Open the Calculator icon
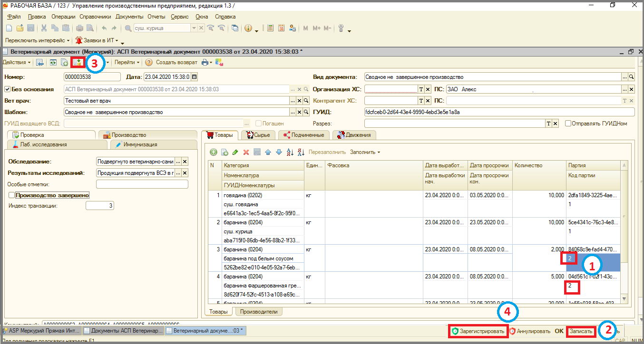This screenshot has height=344, width=644. point(270,28)
